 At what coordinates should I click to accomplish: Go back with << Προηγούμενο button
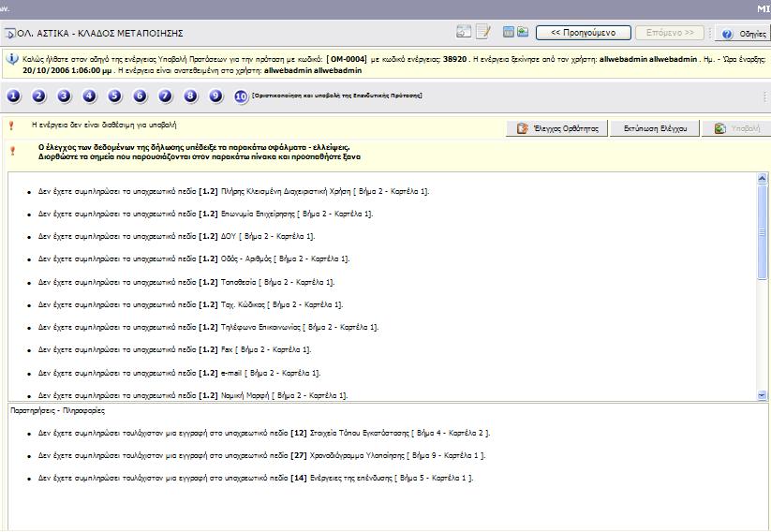pyautogui.click(x=583, y=33)
